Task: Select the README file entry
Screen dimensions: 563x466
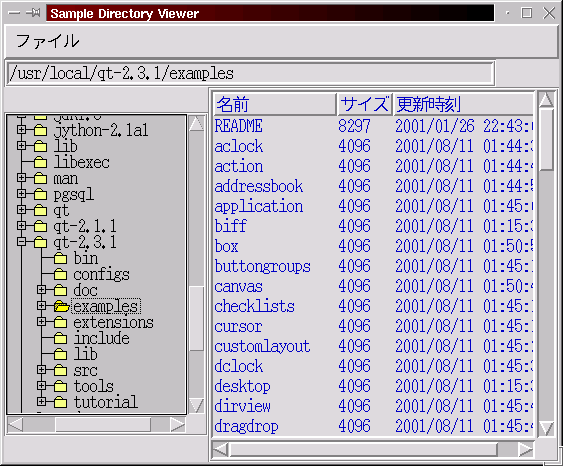Action: pyautogui.click(x=238, y=126)
